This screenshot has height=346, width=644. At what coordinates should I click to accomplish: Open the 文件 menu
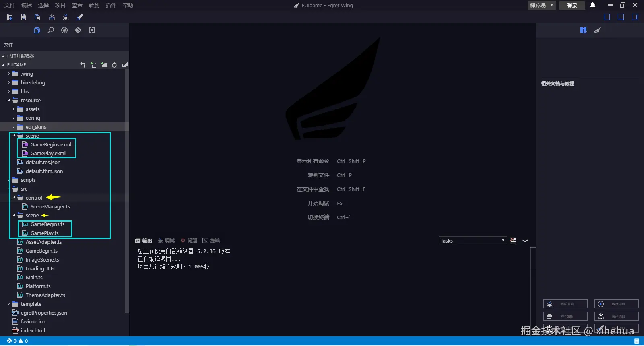[x=10, y=5]
